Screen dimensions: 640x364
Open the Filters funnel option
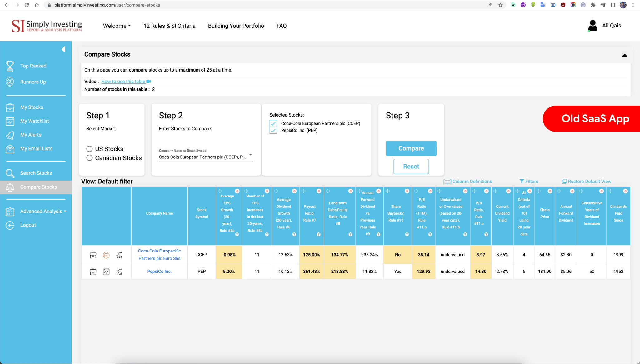(x=529, y=182)
